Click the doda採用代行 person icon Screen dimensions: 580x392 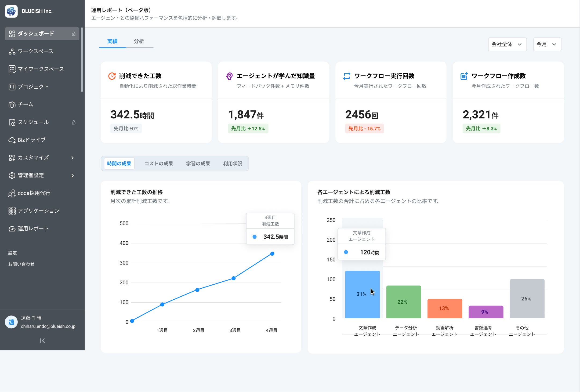point(12,193)
